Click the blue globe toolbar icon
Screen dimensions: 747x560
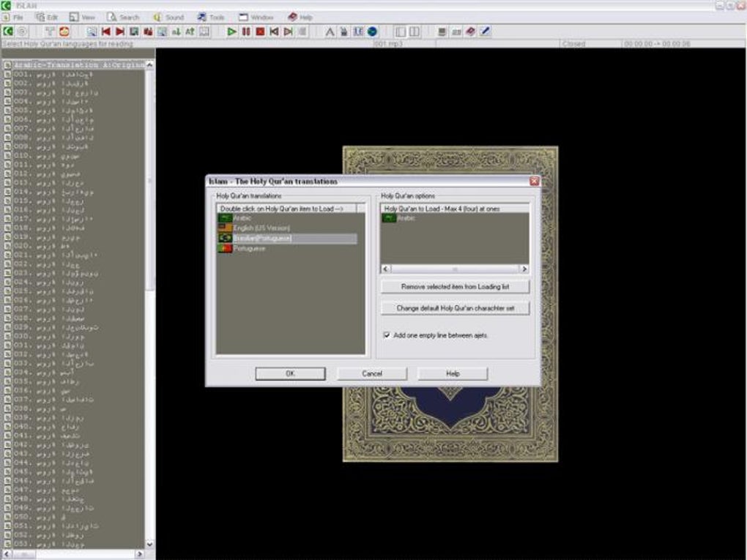coord(372,31)
